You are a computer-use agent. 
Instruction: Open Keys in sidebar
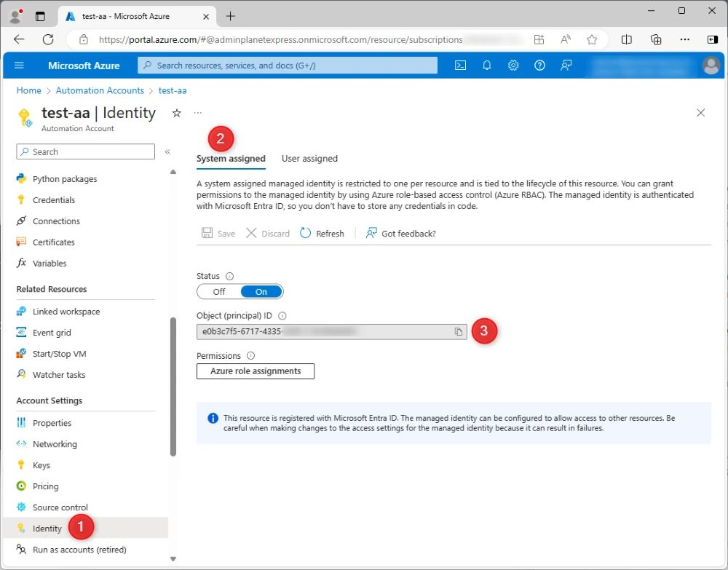tap(41, 466)
